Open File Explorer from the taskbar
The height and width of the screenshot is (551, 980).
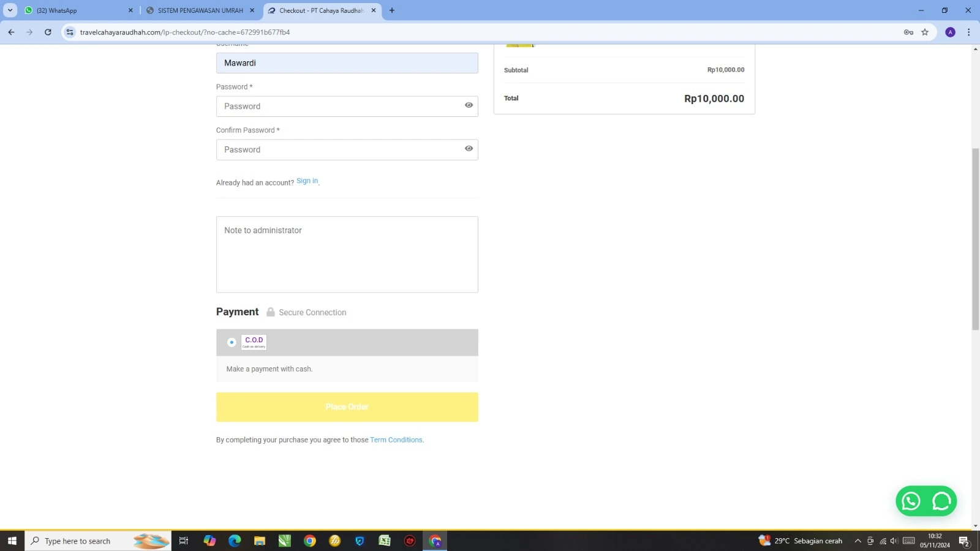click(x=260, y=541)
